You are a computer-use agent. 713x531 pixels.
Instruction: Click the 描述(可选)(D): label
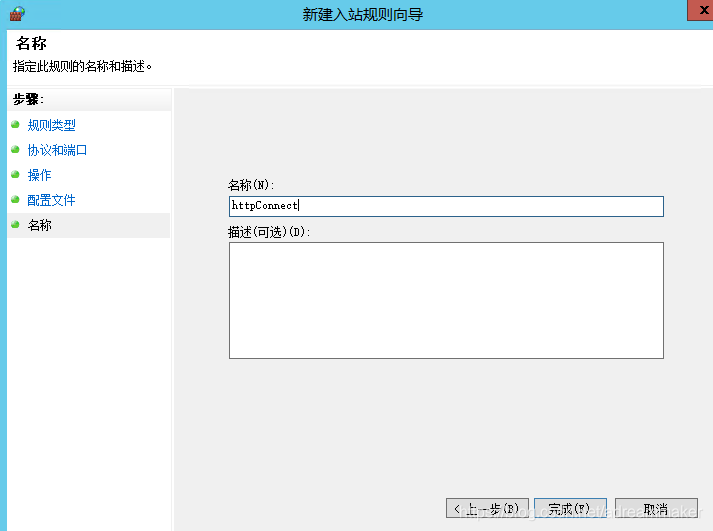269,232
